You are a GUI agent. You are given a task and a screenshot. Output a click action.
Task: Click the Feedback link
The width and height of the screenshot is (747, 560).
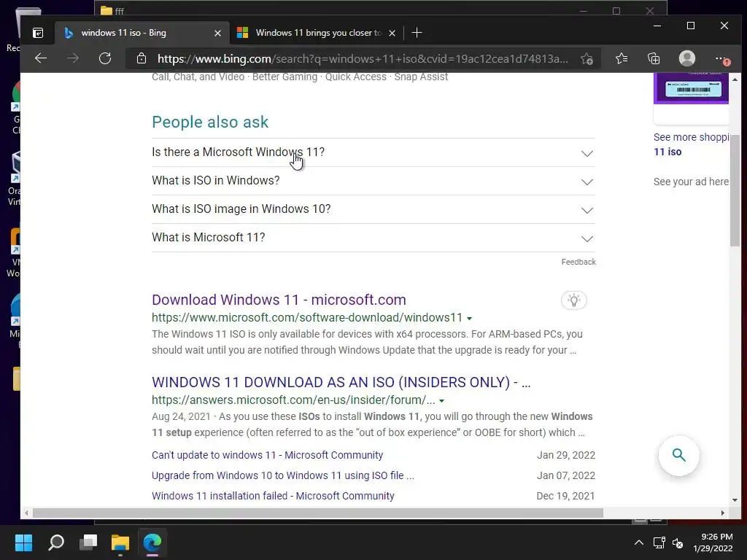578,262
